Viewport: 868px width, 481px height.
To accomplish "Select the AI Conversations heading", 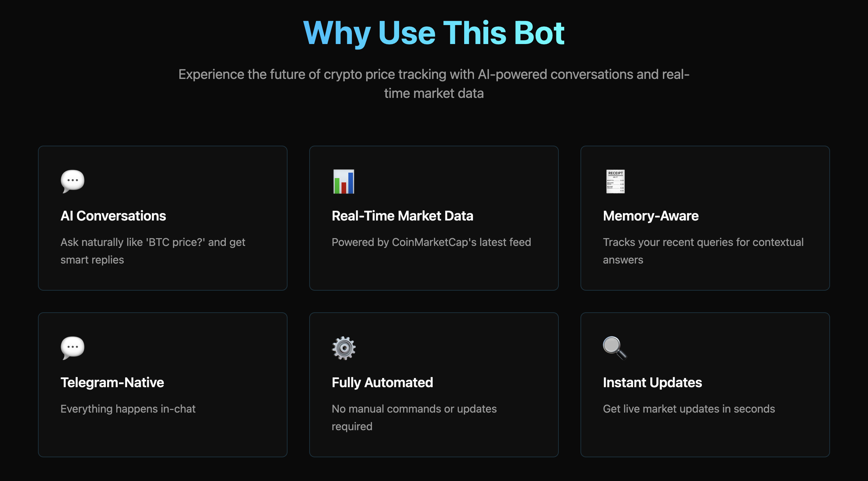I will click(113, 216).
